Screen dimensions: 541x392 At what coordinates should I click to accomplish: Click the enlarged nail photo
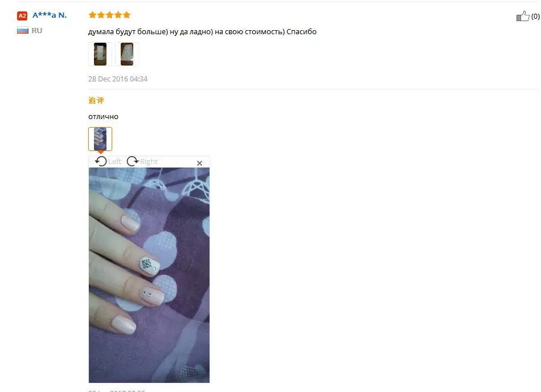pos(149,275)
